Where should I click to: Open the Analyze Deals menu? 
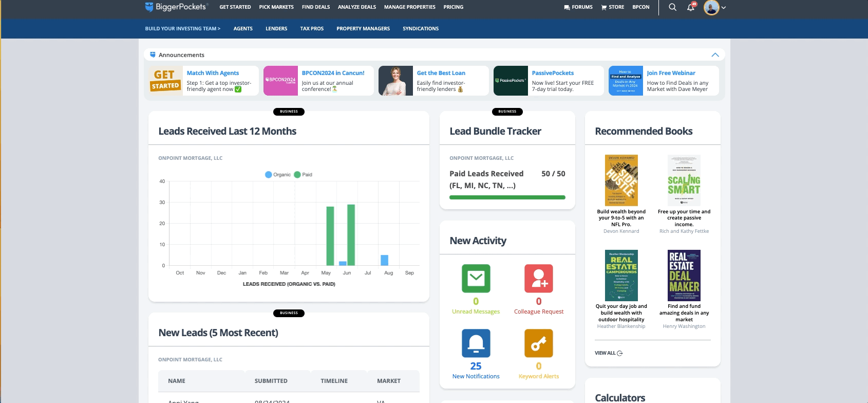pyautogui.click(x=356, y=7)
